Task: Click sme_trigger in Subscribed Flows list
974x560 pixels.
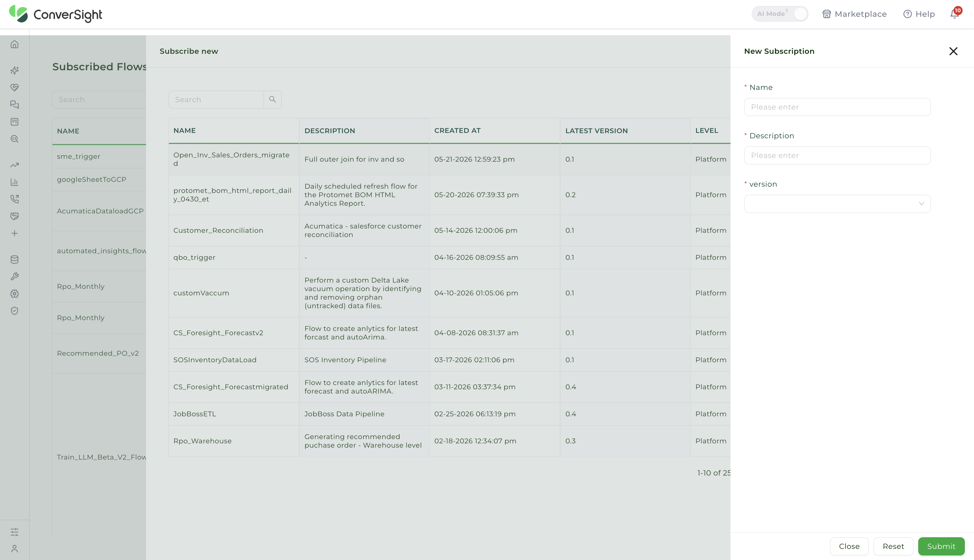Action: (x=79, y=156)
